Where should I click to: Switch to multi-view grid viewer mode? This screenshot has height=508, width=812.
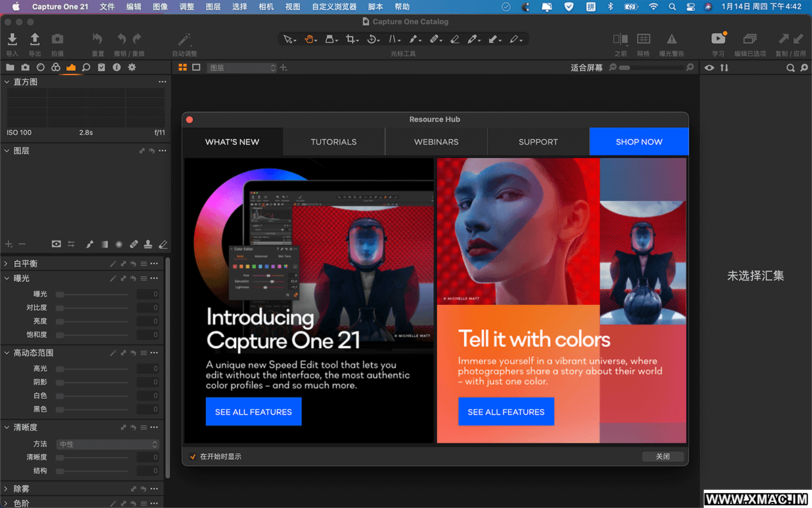pyautogui.click(x=182, y=68)
